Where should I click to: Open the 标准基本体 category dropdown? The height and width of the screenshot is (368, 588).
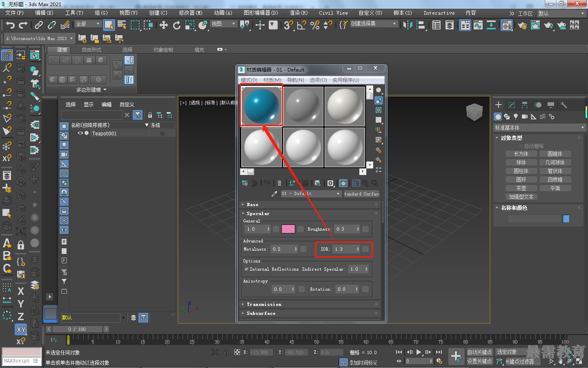pos(539,128)
